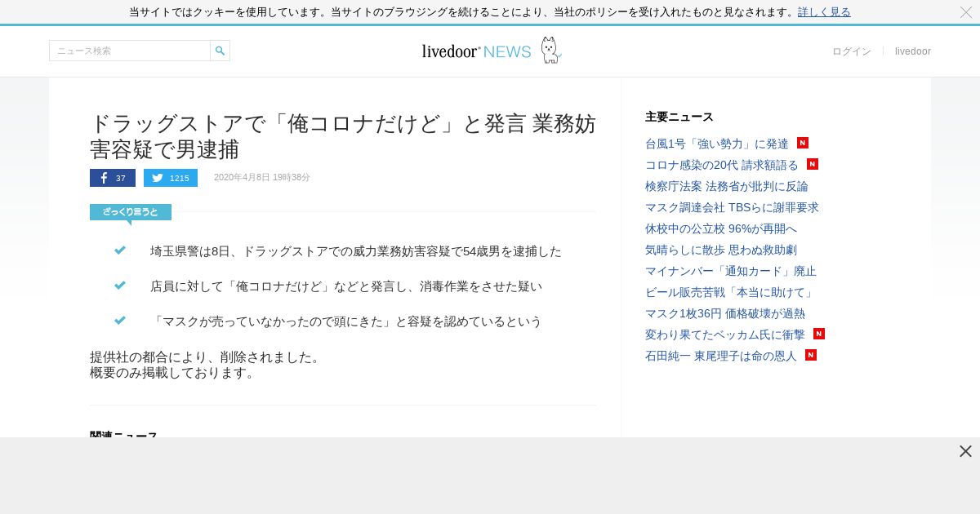
Task: Click the ざっくり言うと summary label
Action: [x=131, y=212]
